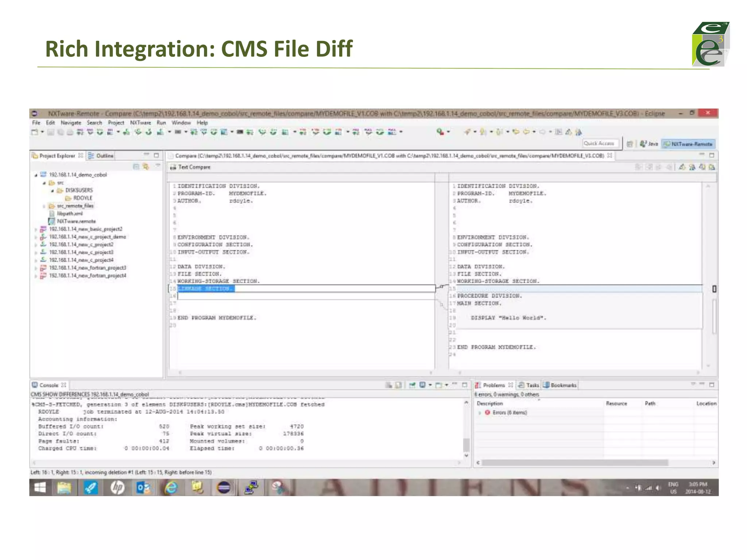Viewport: 747px width, 560px height.
Task: Click the Console pin icon
Action: pos(412,385)
